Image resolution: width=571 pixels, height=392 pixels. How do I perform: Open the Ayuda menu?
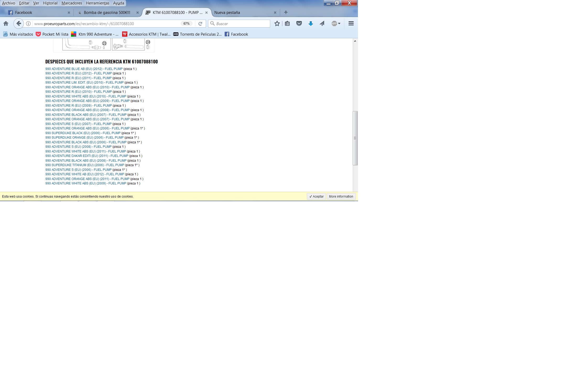point(118,3)
